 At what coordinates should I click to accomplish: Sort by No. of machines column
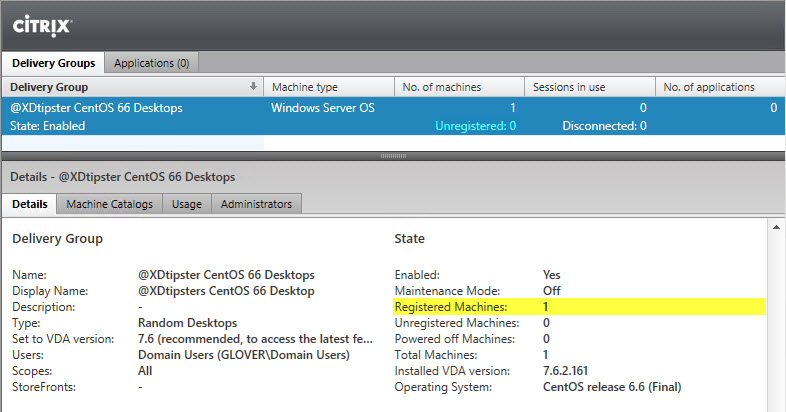[x=459, y=87]
